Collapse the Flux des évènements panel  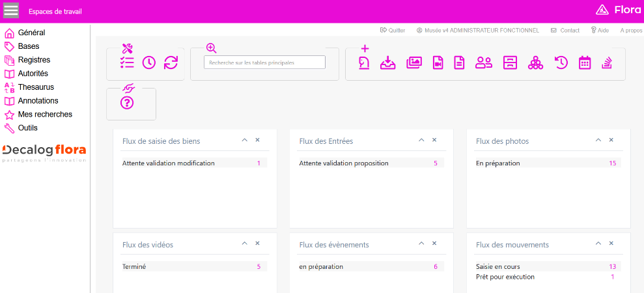click(421, 244)
